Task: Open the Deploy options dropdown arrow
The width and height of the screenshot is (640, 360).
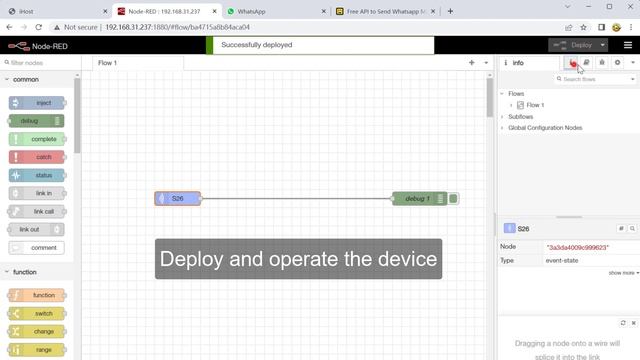Action: pyautogui.click(x=603, y=45)
